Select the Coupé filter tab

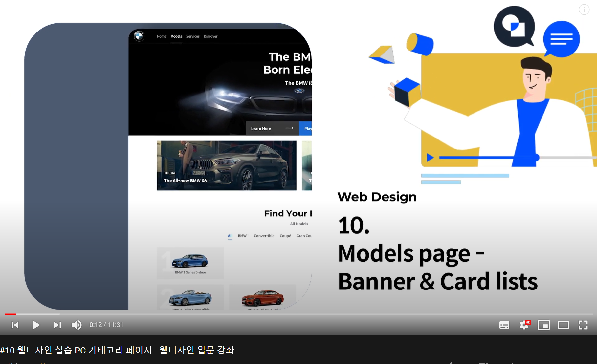pos(285,236)
